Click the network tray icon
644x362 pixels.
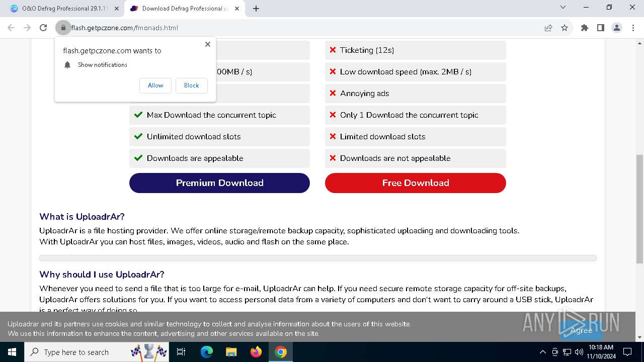tap(567, 352)
